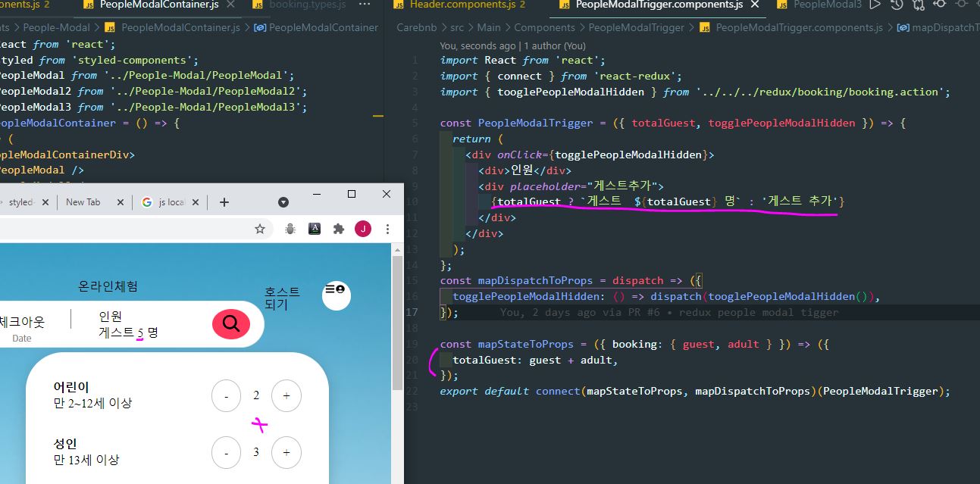
Task: Open Chrome tab search dropdown arrow
Action: point(283,202)
